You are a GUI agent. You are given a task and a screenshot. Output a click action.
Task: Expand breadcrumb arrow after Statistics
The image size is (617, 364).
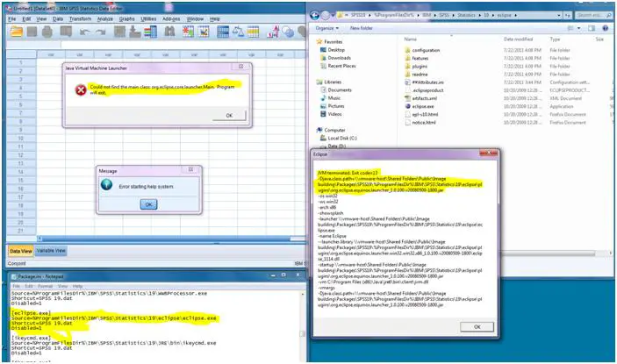(x=479, y=15)
